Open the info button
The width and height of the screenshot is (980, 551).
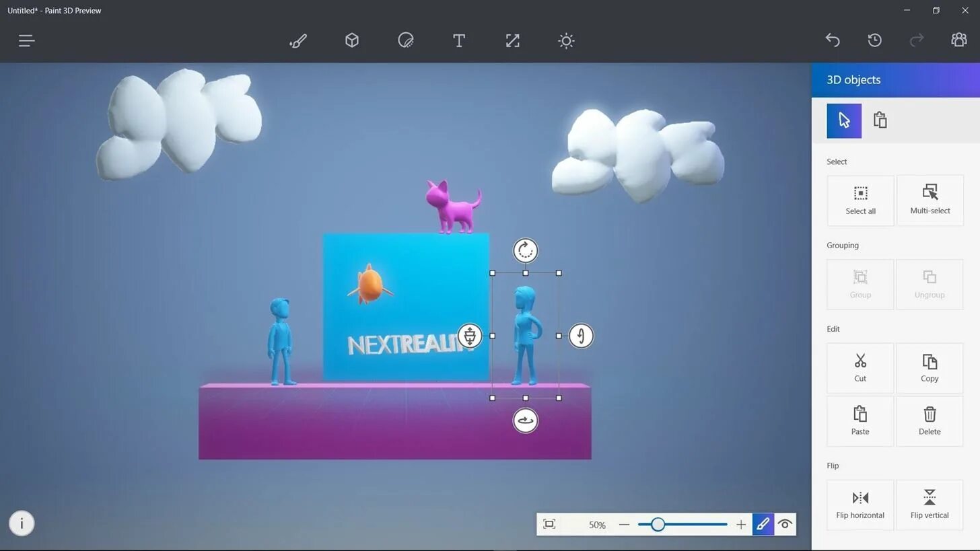tap(22, 523)
